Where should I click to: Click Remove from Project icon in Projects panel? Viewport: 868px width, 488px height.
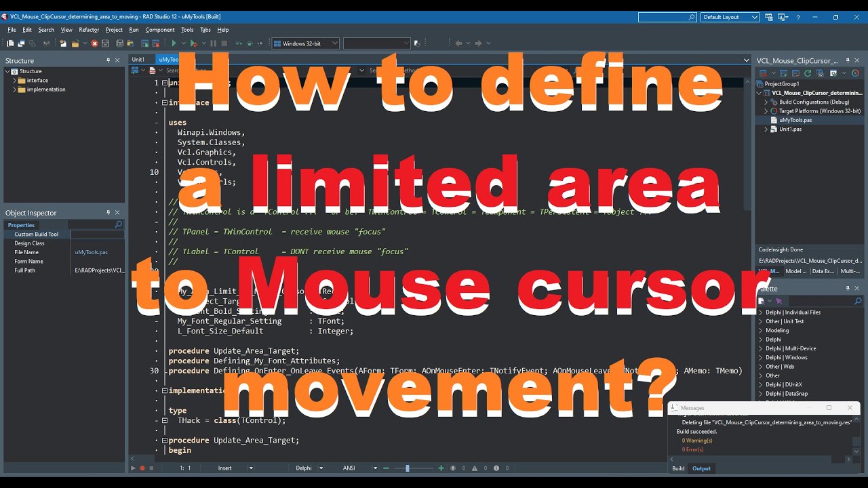tap(795, 73)
